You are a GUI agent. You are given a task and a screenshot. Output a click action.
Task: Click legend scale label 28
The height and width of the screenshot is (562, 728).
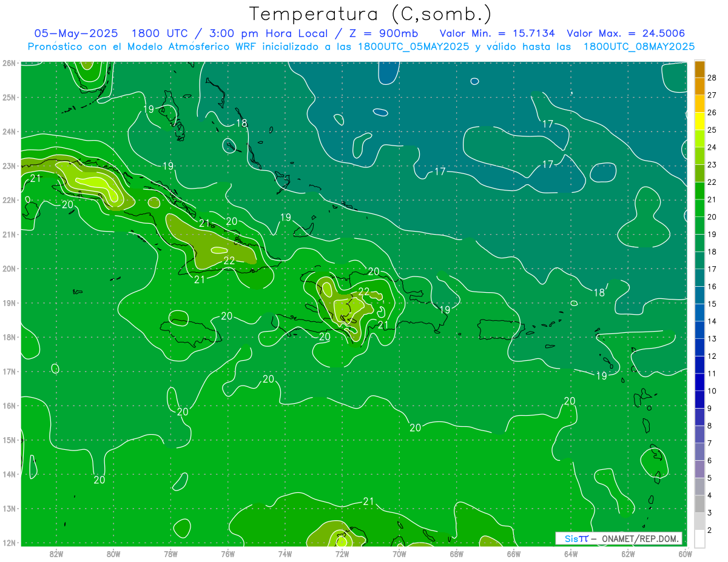point(712,77)
